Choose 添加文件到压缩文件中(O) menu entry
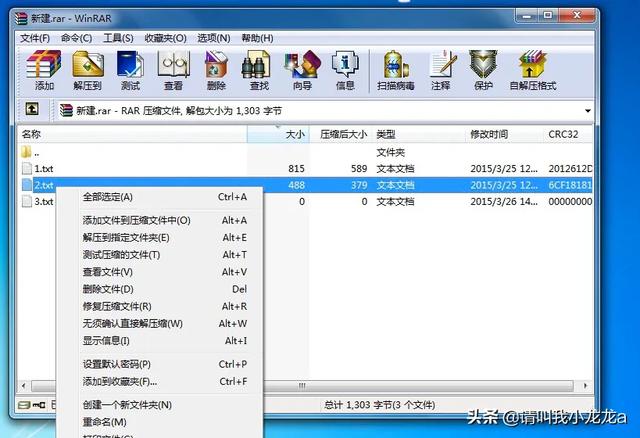 [160, 220]
